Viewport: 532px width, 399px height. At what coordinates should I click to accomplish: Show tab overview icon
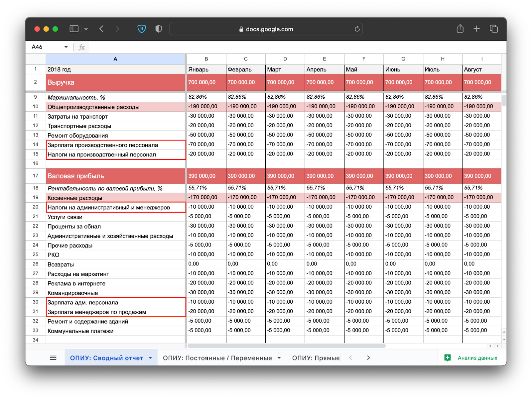point(494,29)
